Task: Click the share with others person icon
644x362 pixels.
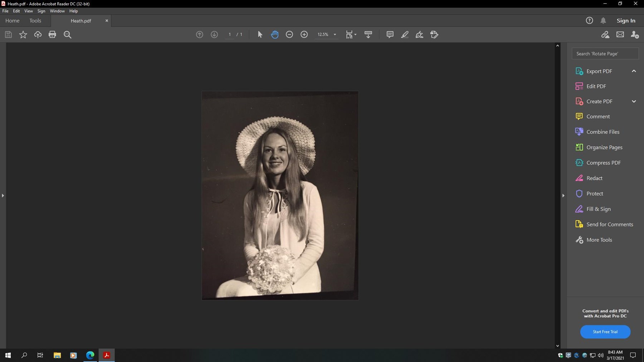Action: (635, 35)
